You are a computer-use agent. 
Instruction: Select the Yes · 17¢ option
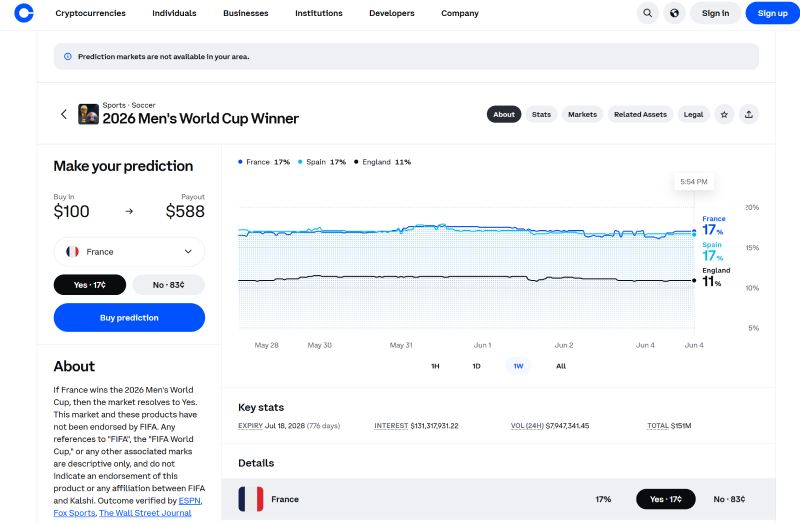point(90,285)
